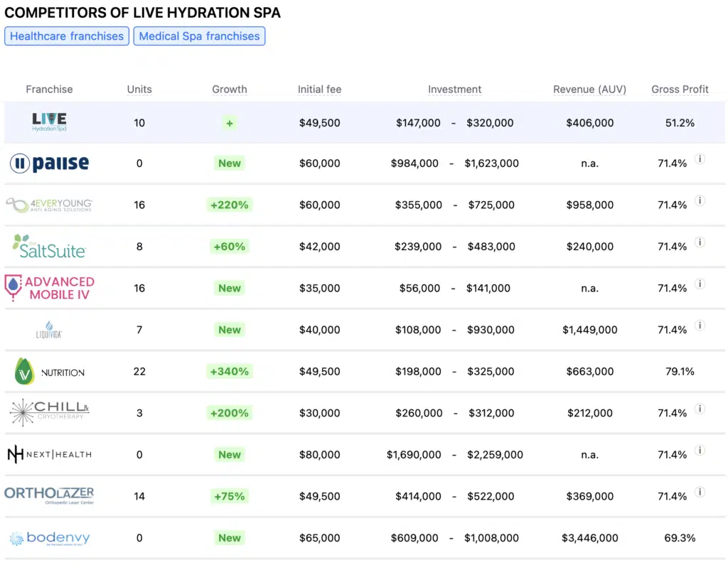The height and width of the screenshot is (570, 728).
Task: Click the +340% growth badge
Action: (x=230, y=371)
